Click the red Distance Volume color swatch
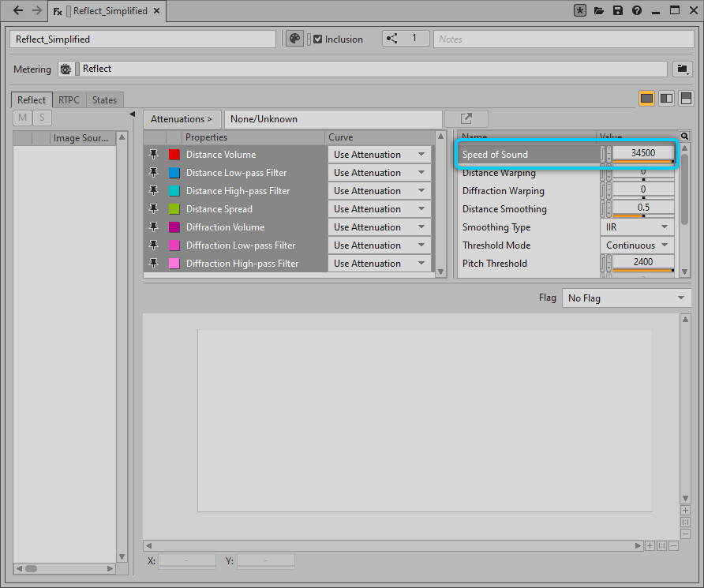The width and height of the screenshot is (704, 588). 174,155
